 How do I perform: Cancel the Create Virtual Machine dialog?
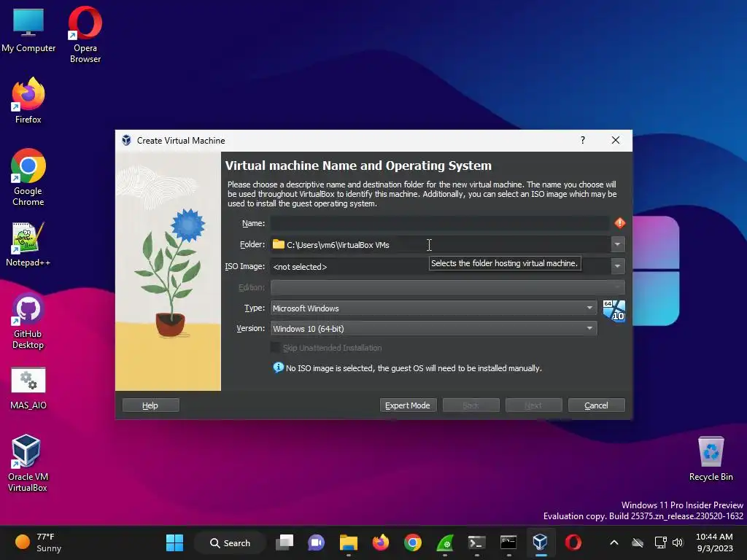click(597, 405)
